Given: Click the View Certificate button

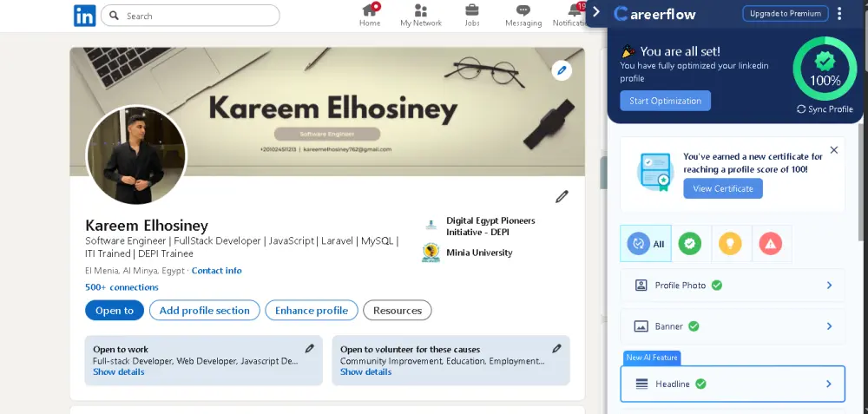Looking at the screenshot, I should point(723,188).
